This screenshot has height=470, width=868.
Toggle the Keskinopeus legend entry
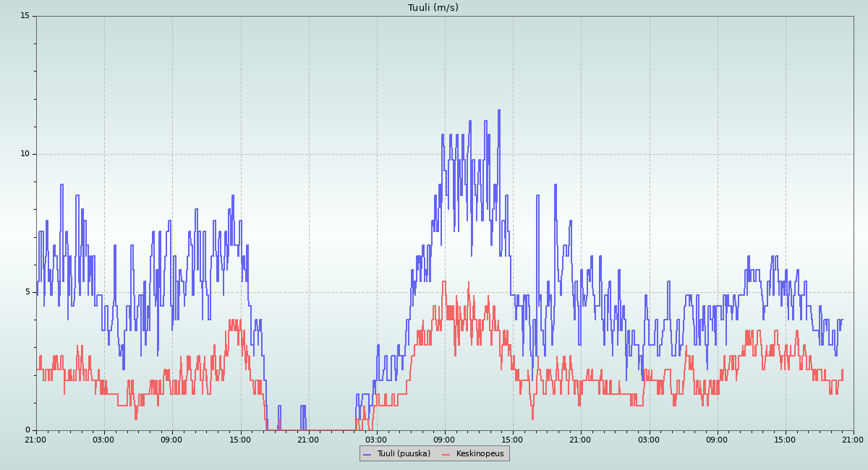tap(480, 453)
